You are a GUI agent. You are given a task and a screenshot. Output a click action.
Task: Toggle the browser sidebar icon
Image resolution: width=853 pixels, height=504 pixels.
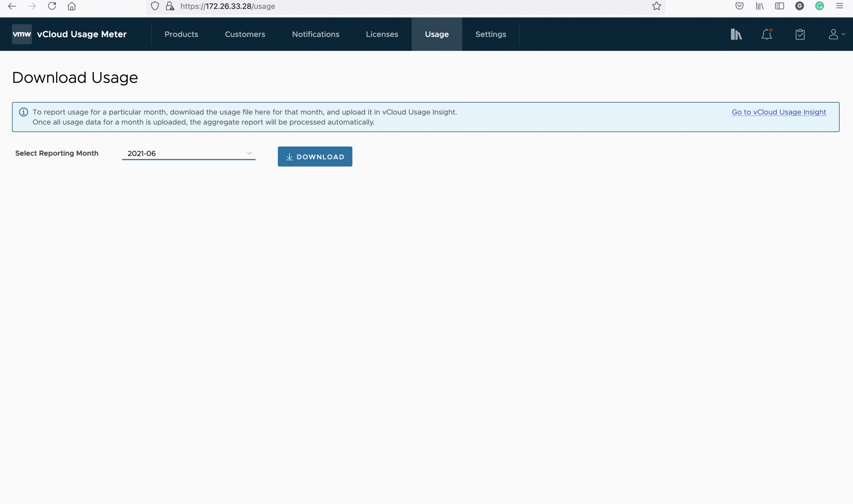coord(779,6)
